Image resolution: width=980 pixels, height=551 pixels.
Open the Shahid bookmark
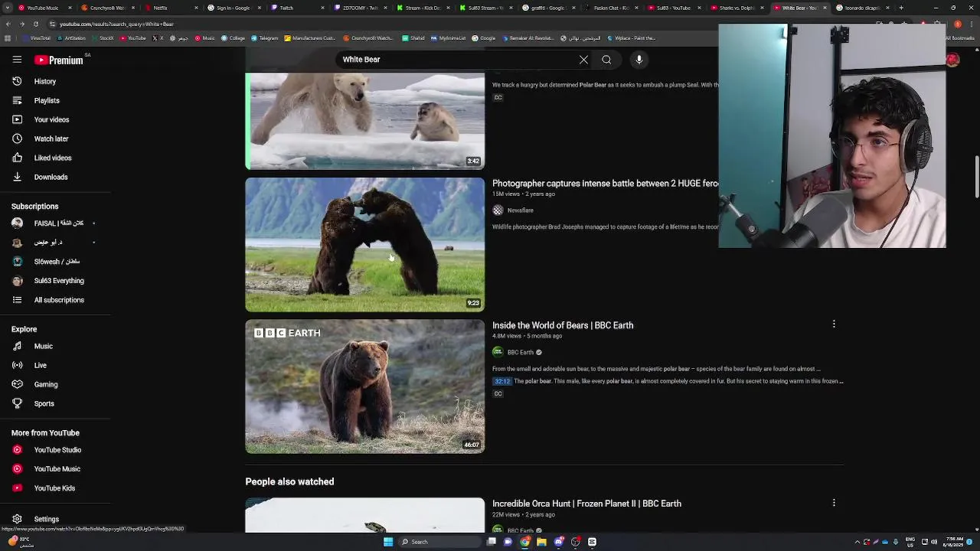413,37
